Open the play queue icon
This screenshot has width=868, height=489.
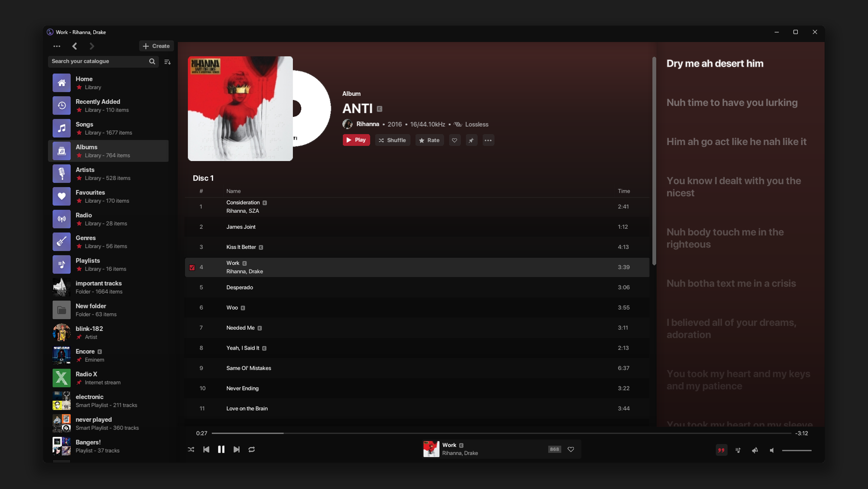[738, 450]
